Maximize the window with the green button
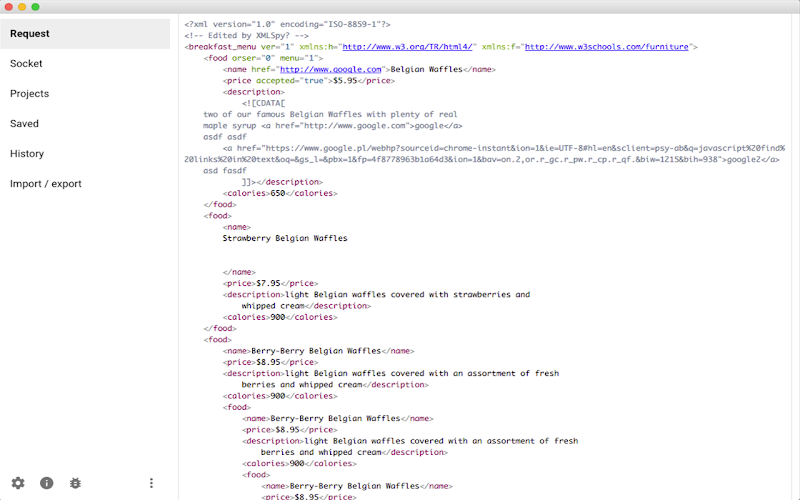This screenshot has width=800, height=500. click(x=35, y=7)
